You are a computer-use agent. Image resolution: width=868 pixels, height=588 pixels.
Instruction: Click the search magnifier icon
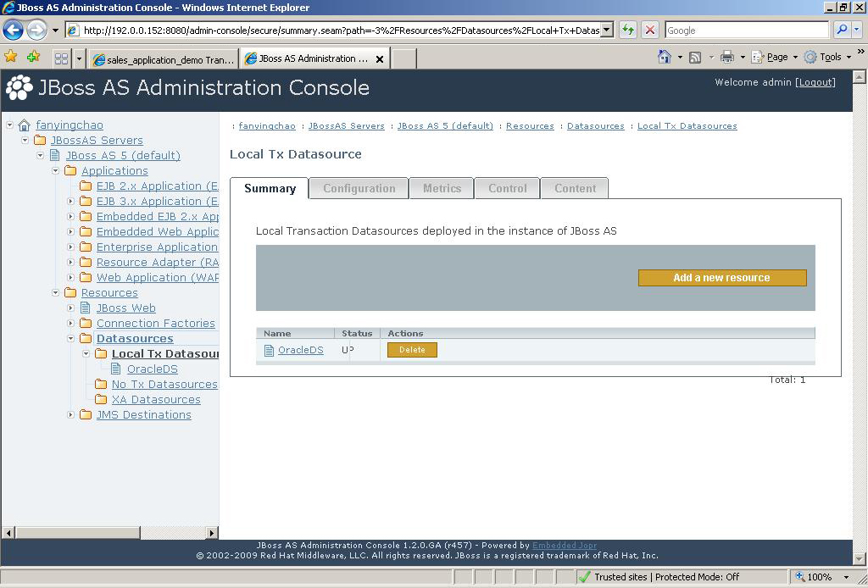click(842, 30)
